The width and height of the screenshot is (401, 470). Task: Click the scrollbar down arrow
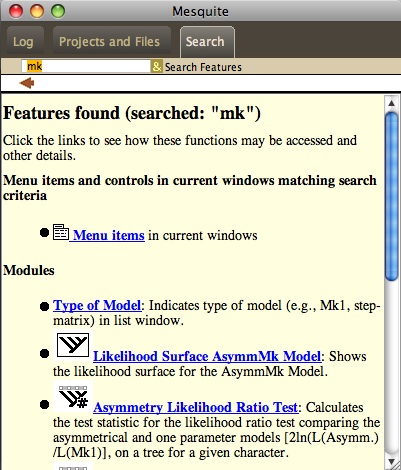391,463
